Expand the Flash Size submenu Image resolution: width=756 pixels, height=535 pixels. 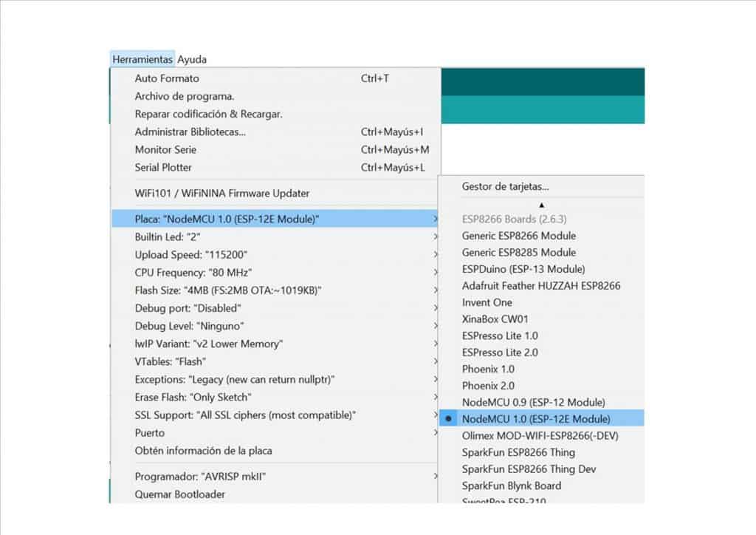point(227,290)
